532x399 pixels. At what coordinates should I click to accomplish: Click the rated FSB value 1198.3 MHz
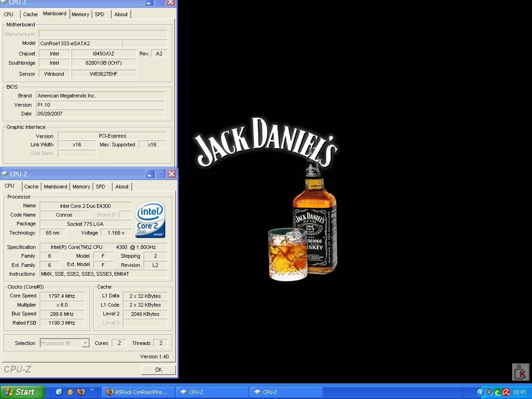click(62, 323)
